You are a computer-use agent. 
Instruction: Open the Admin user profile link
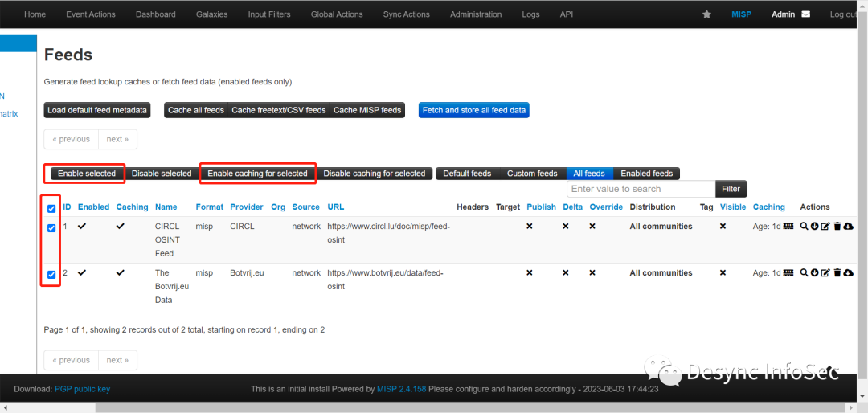coord(783,14)
